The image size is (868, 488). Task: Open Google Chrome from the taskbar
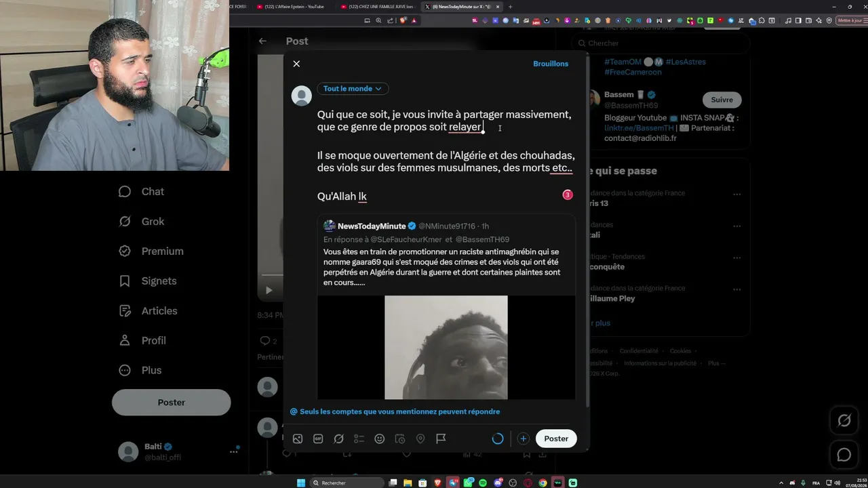click(x=542, y=483)
